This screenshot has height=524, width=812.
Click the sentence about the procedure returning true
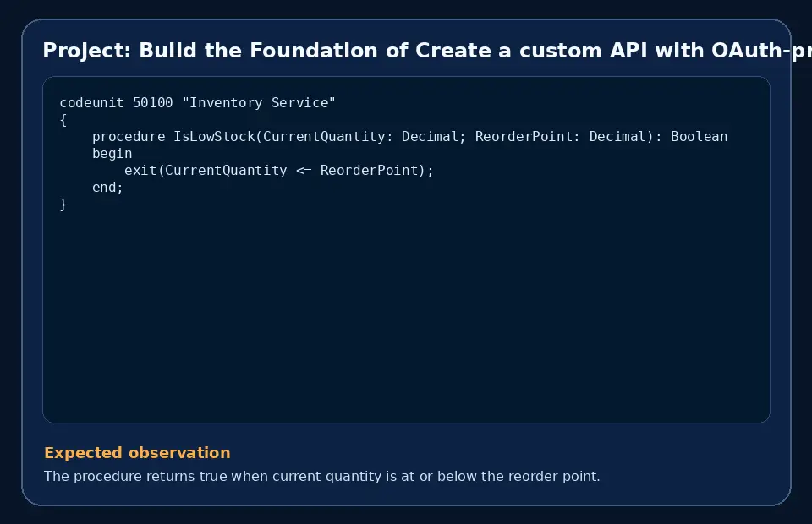tap(321, 476)
